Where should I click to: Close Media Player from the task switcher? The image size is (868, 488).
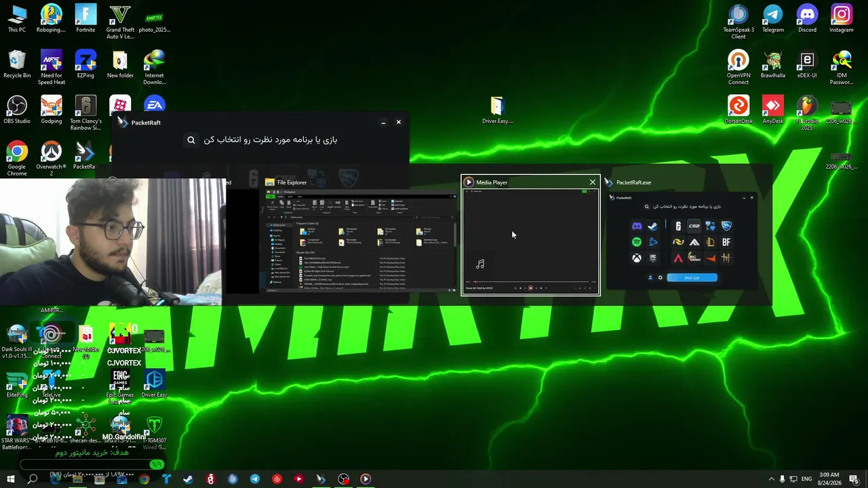coord(593,182)
